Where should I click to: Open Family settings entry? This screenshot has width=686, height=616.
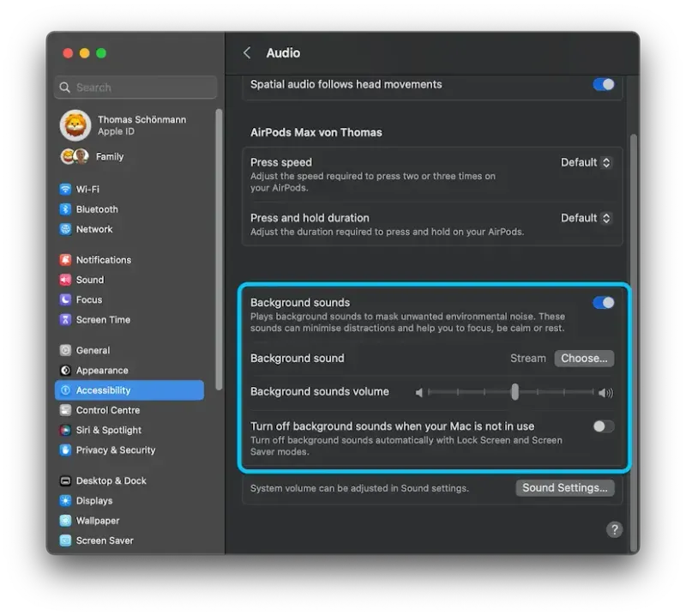pos(129,156)
